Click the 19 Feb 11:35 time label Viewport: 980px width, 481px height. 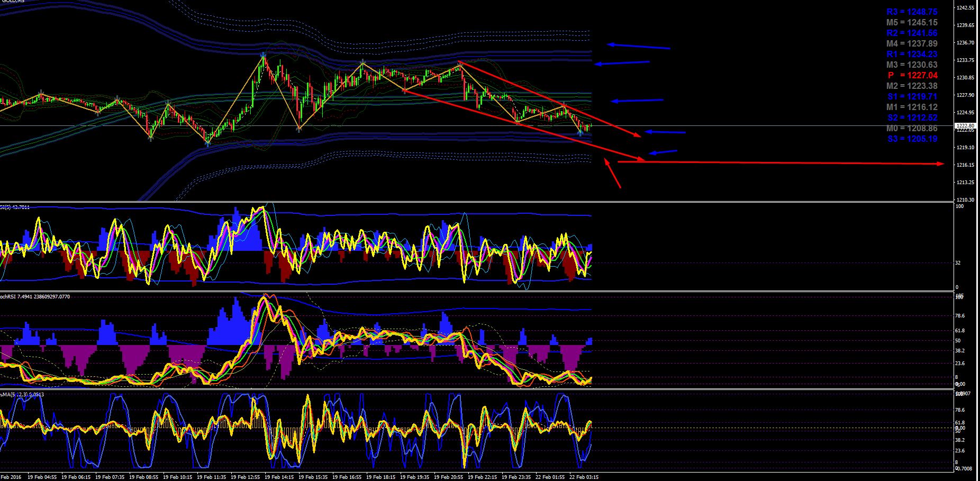[211, 477]
